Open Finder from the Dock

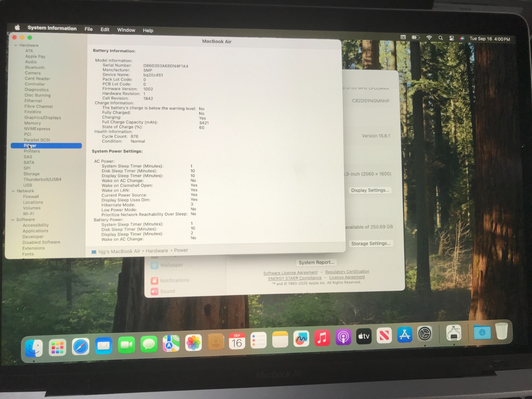tap(34, 348)
